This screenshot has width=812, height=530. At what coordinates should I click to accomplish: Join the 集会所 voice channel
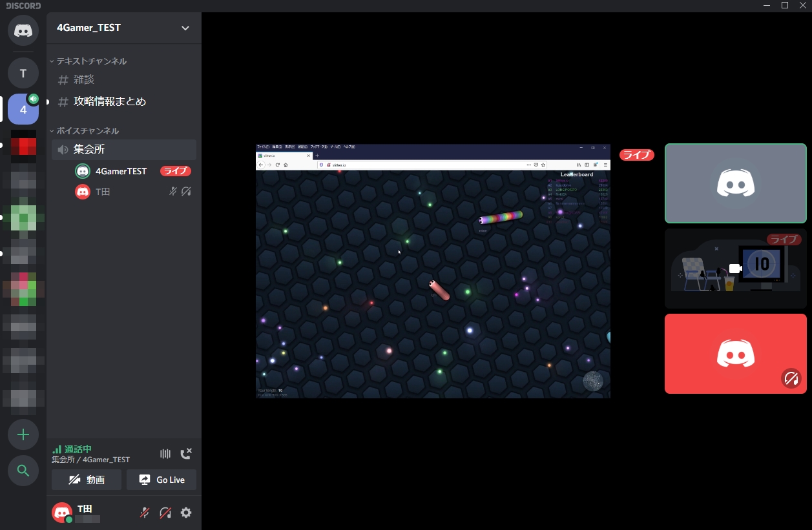pyautogui.click(x=124, y=149)
